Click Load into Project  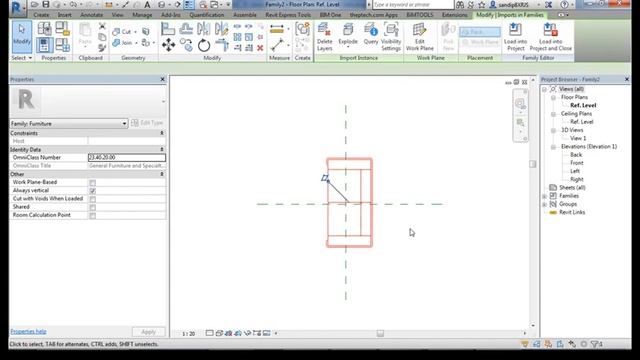(x=516, y=37)
